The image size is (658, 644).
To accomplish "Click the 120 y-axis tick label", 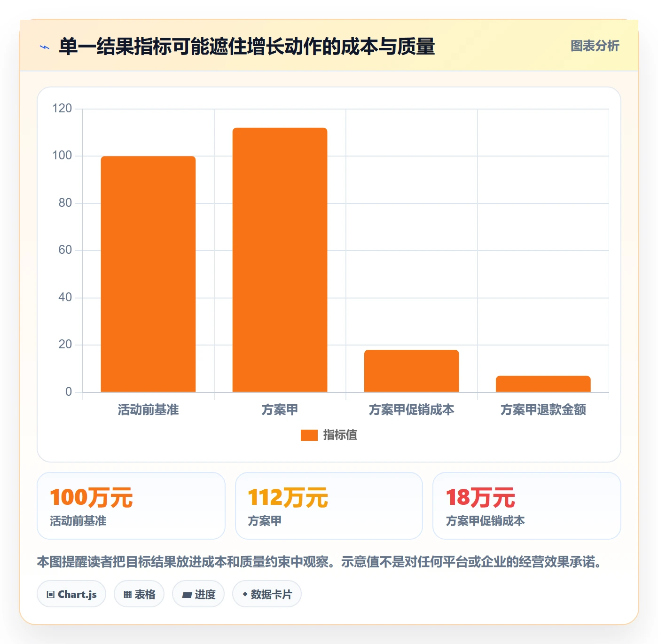I will [62, 109].
